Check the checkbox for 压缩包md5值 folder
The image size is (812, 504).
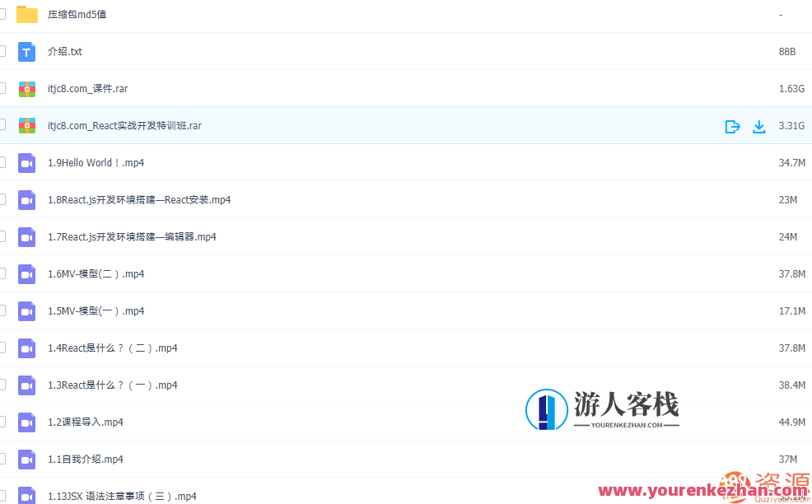click(2, 14)
